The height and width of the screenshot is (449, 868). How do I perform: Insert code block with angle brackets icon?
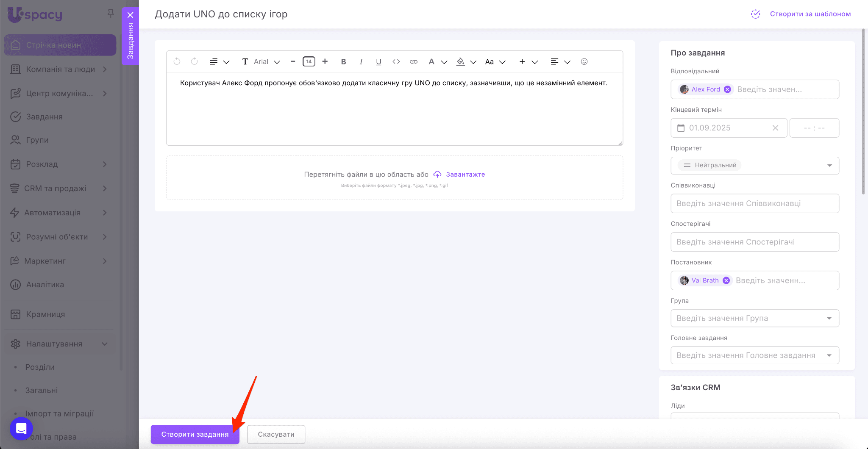pyautogui.click(x=396, y=61)
